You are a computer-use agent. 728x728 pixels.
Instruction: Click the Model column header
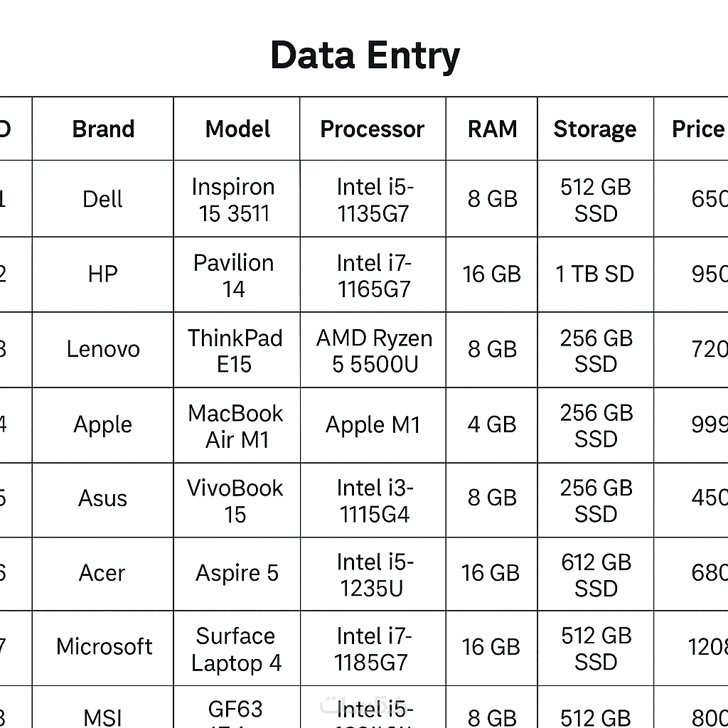237,129
